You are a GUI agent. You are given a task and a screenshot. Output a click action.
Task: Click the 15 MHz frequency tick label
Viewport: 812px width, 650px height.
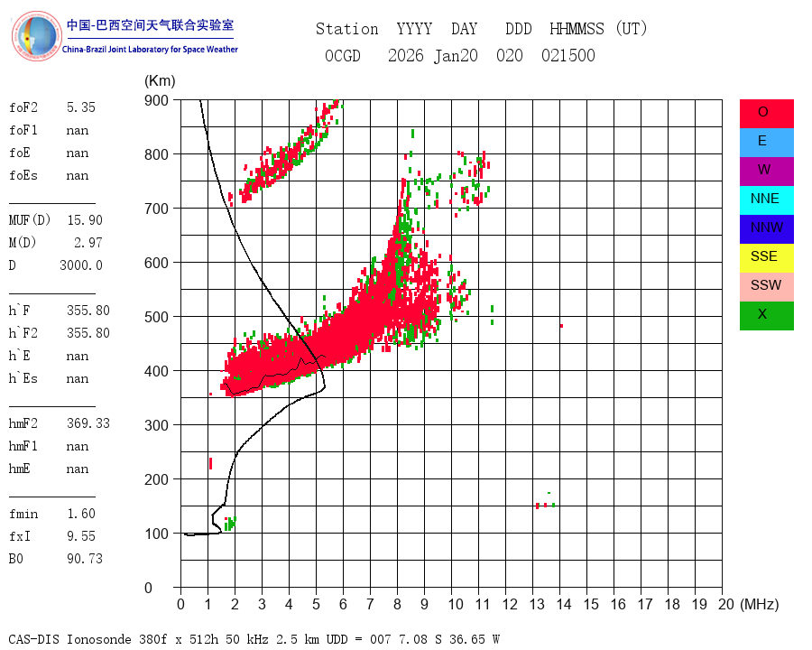(591, 604)
